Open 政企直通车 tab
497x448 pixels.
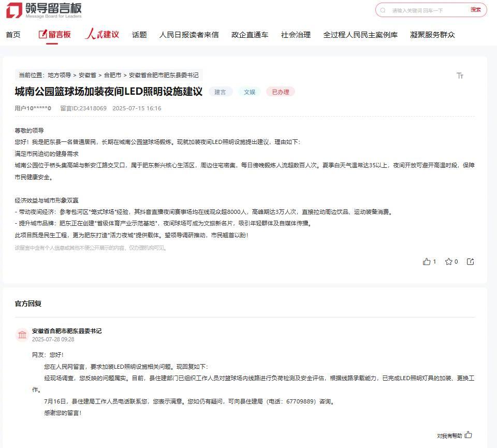tap(250, 35)
